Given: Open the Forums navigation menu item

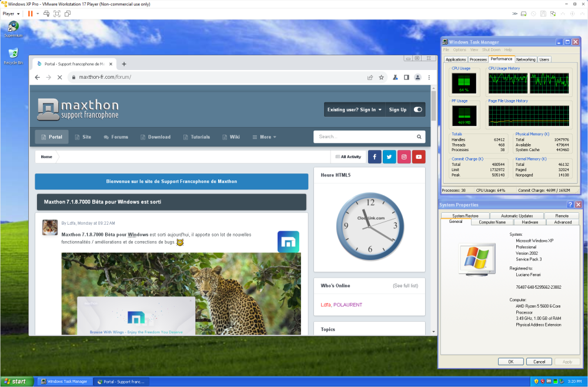Looking at the screenshot, I should click(116, 137).
